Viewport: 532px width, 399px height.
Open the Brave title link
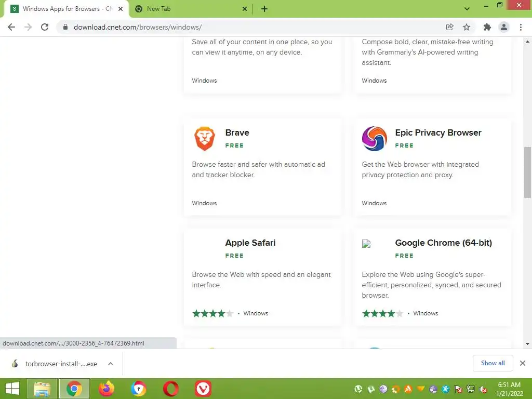click(x=237, y=132)
